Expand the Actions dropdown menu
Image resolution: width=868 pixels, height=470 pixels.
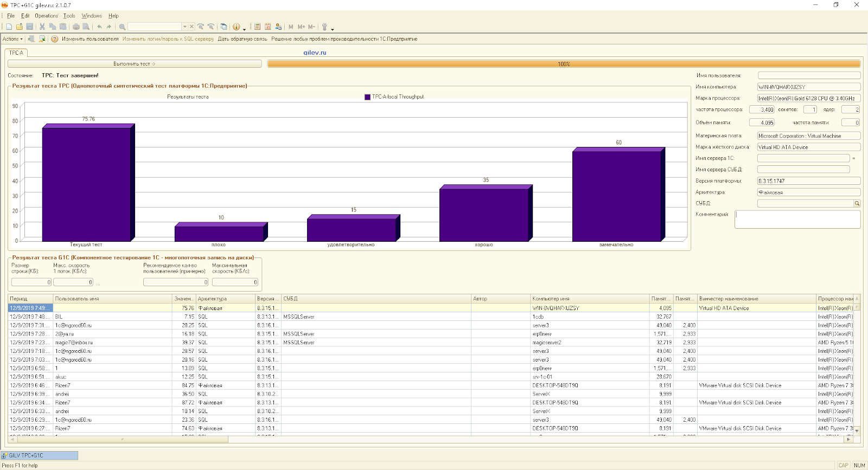point(12,39)
